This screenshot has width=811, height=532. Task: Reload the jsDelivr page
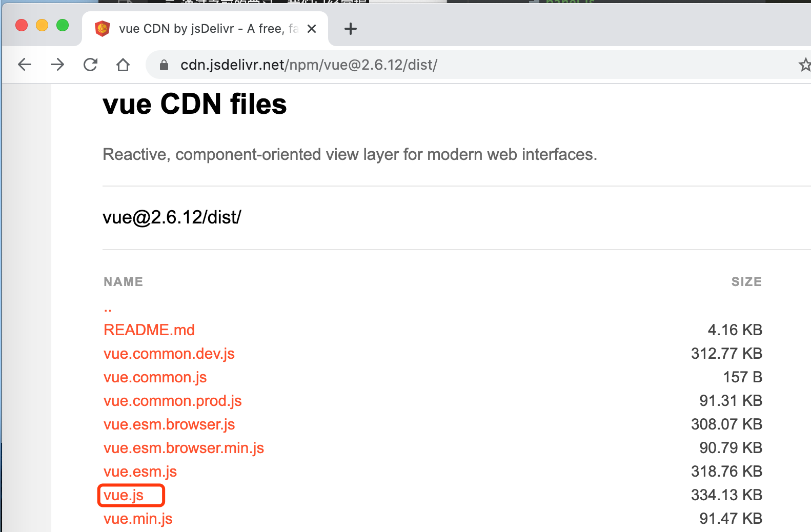(x=90, y=65)
